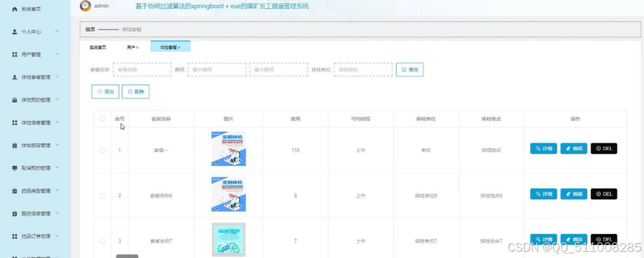Expand the 体检信息管理 menu chevron
644x258 pixels.
57,122
